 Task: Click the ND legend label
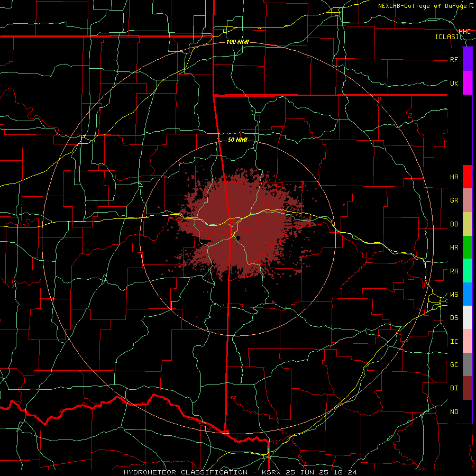(454, 412)
